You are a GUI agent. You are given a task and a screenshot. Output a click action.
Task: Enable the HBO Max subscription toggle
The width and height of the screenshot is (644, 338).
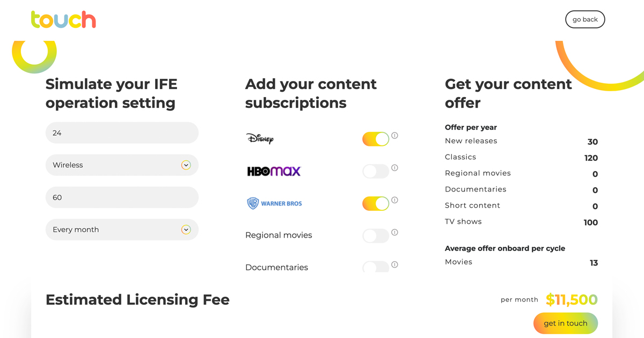click(x=376, y=171)
